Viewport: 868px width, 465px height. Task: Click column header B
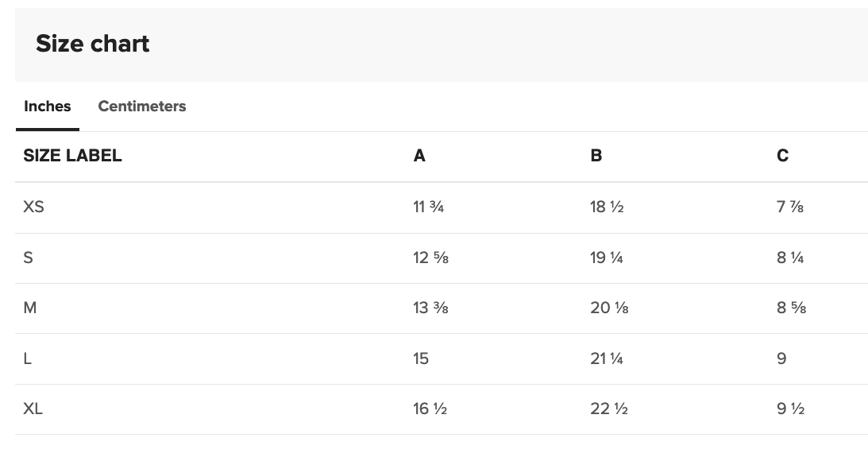click(596, 156)
